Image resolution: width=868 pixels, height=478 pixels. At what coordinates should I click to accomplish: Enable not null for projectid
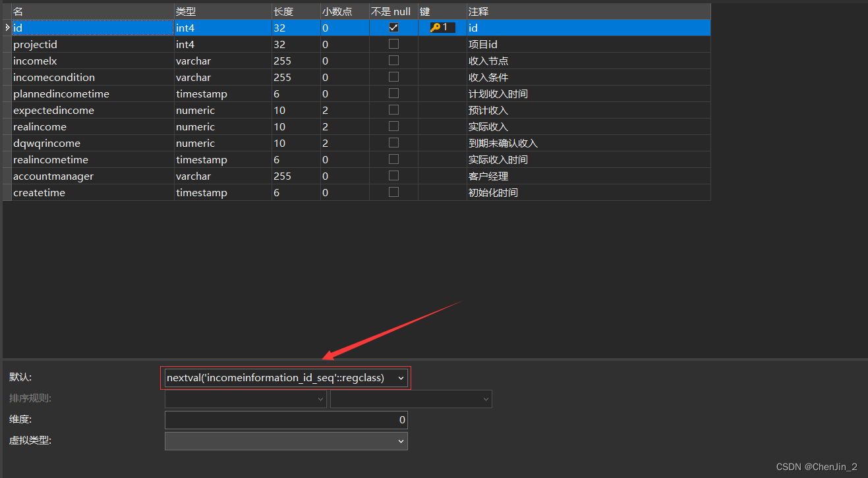[393, 44]
